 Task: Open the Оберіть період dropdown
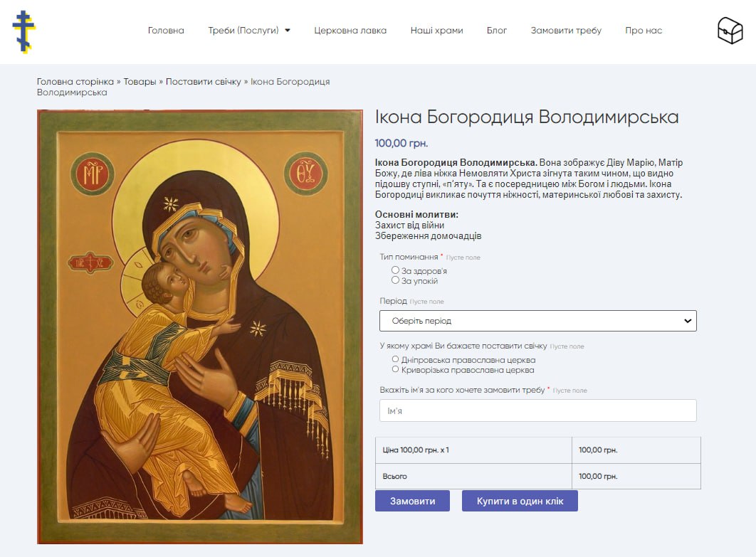coord(537,321)
